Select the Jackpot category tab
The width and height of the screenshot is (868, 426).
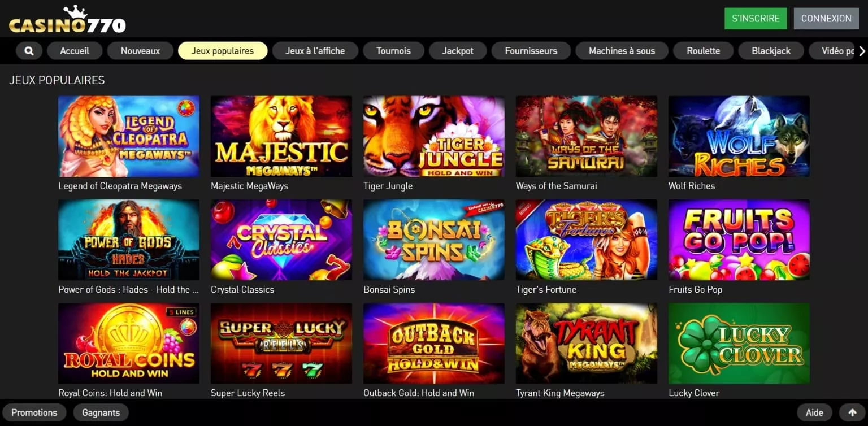(458, 51)
